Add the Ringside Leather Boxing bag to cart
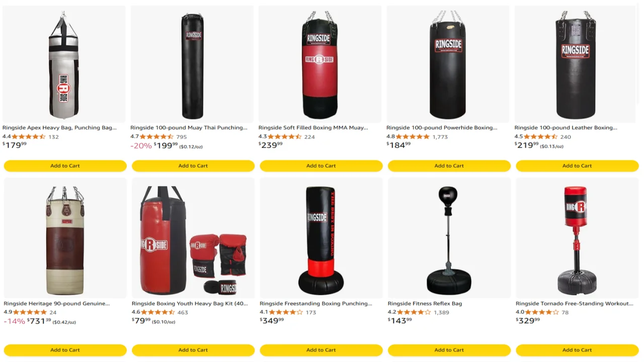This screenshot has height=362, width=644. [x=577, y=166]
